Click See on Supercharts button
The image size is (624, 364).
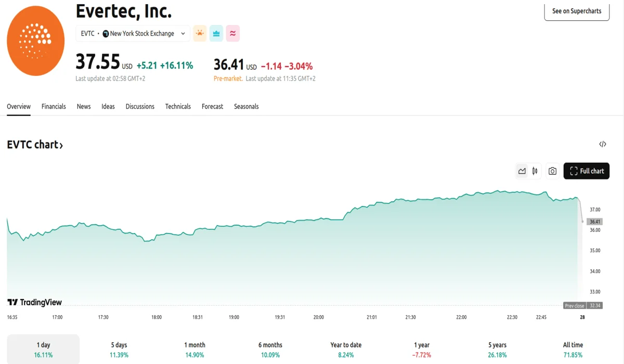tap(577, 11)
